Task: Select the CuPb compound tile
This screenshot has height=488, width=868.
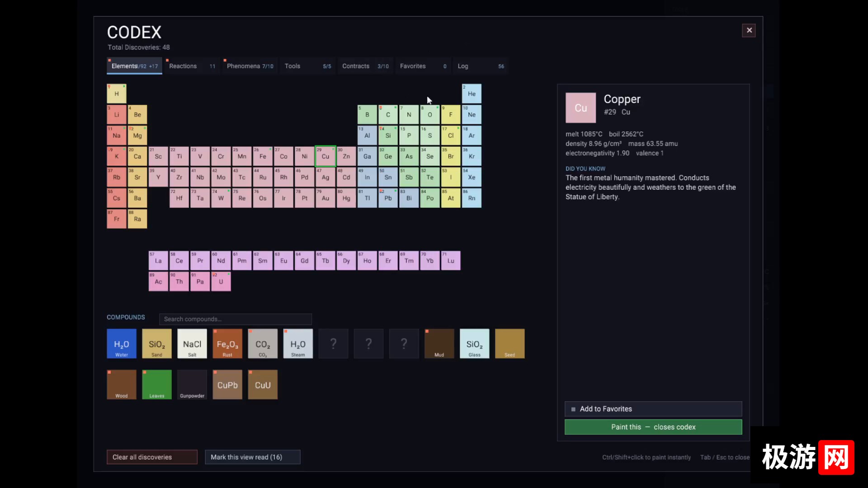Action: pyautogui.click(x=227, y=385)
